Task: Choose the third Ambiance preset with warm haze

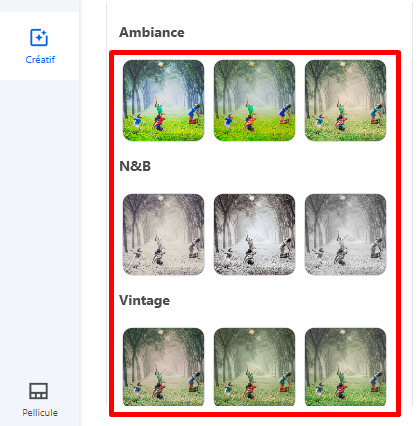Action: coord(345,100)
